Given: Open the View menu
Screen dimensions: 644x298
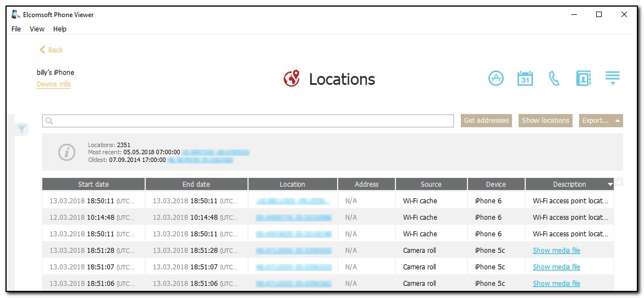Looking at the screenshot, I should [37, 29].
